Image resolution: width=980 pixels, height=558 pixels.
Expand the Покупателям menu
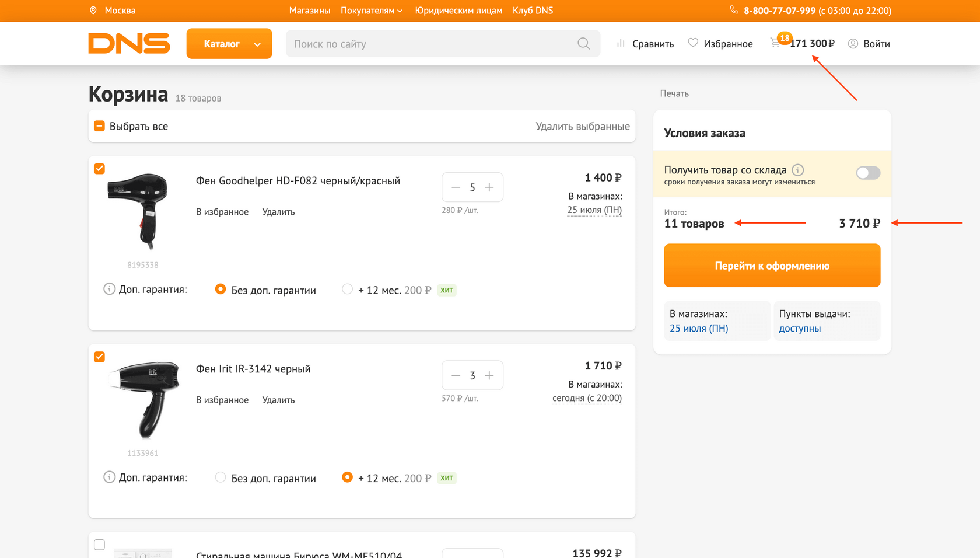(372, 11)
